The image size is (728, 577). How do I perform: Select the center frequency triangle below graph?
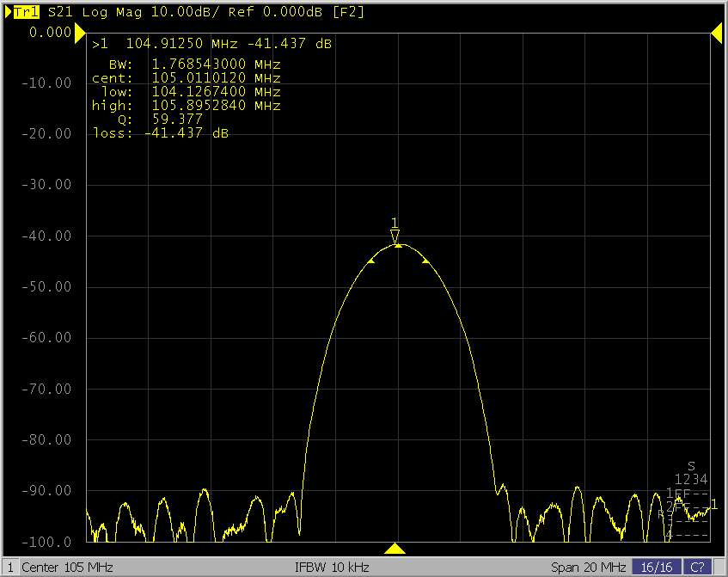coord(395,549)
